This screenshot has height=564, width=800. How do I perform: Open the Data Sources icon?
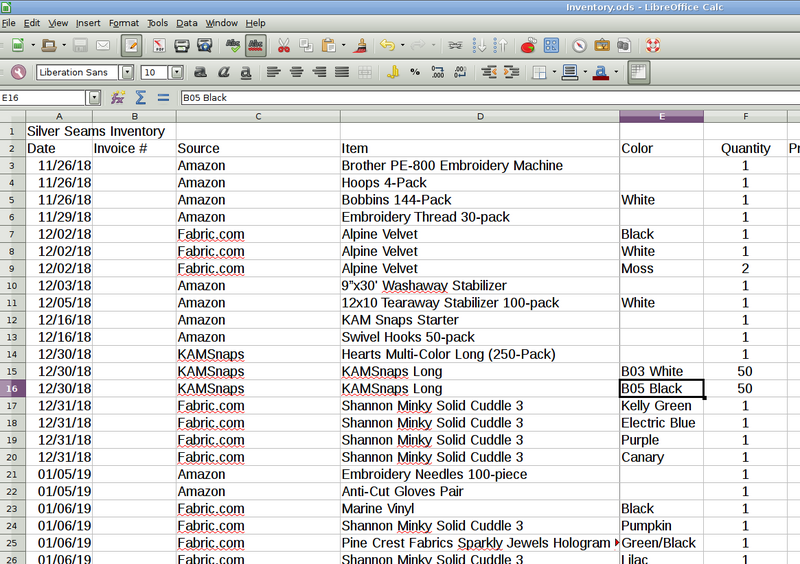click(624, 45)
